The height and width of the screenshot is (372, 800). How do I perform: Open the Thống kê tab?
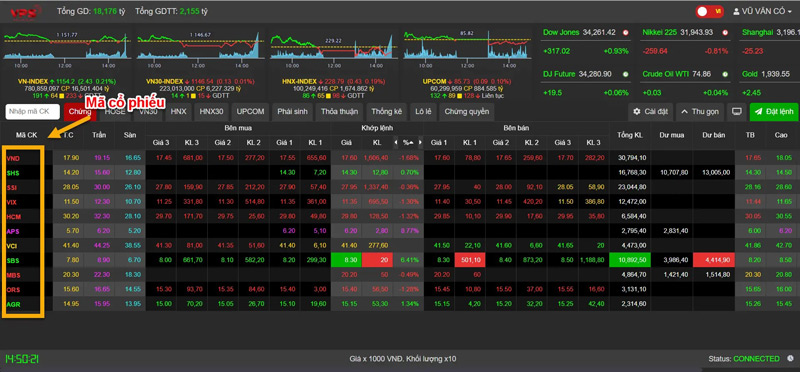[x=386, y=112]
